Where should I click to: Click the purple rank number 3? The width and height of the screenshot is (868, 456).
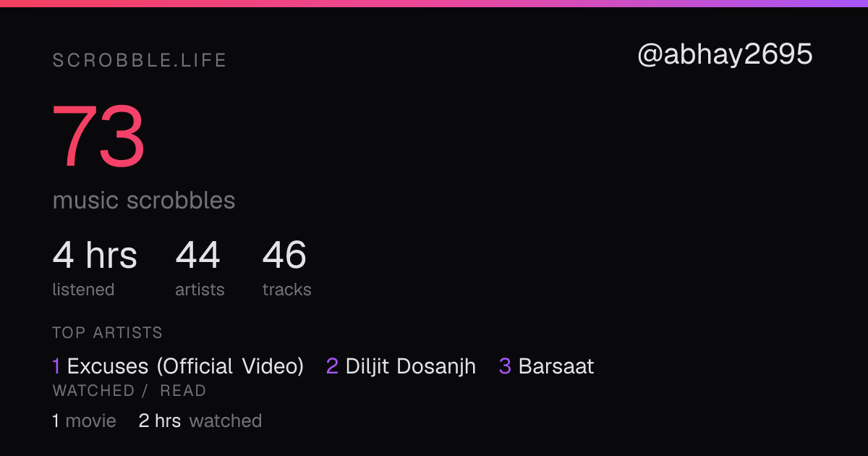tap(505, 366)
